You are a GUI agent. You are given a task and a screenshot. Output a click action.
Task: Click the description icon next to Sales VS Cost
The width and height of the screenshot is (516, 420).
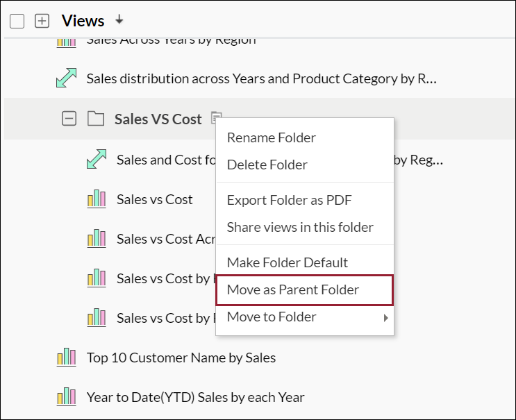coord(217,119)
